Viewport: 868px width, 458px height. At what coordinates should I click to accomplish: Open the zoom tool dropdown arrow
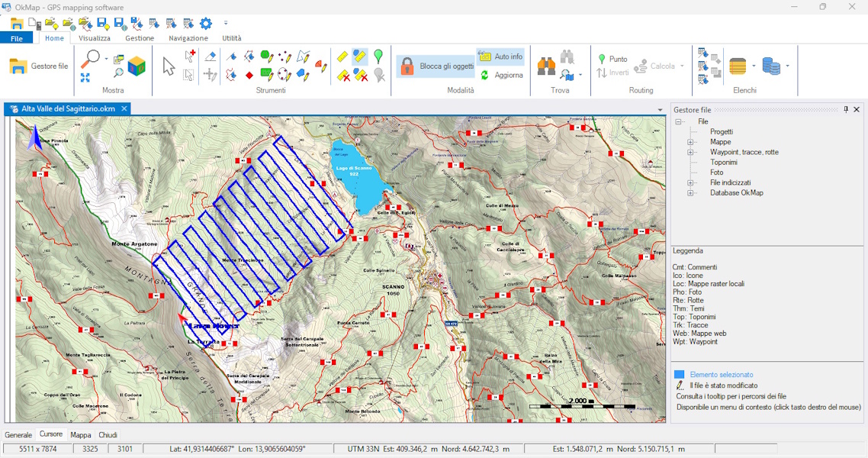(x=106, y=59)
